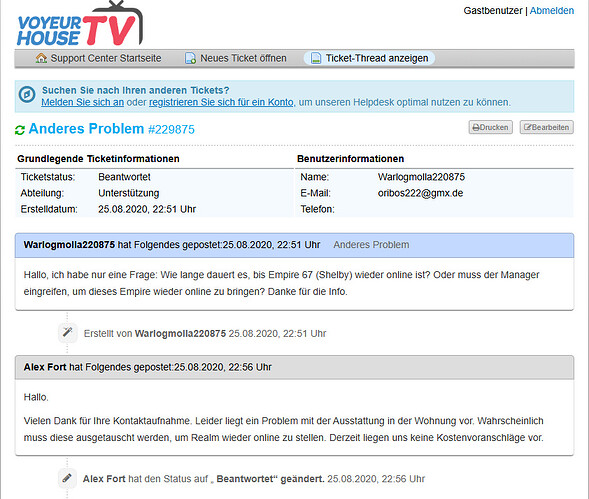Click the Anderes Problem ticket title
This screenshot has width=589, height=499.
(86, 129)
